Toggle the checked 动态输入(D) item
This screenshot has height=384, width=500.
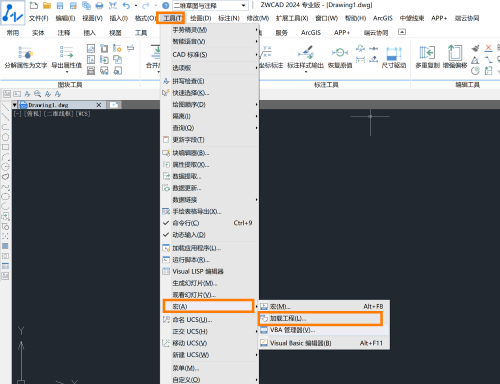[x=210, y=235]
